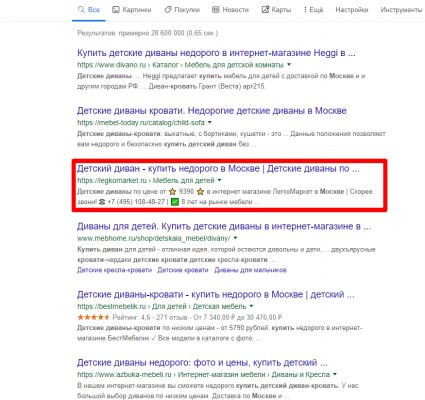
Task: Expand dropdown arrow next to legkomarket.ru URL
Action: tap(219, 180)
